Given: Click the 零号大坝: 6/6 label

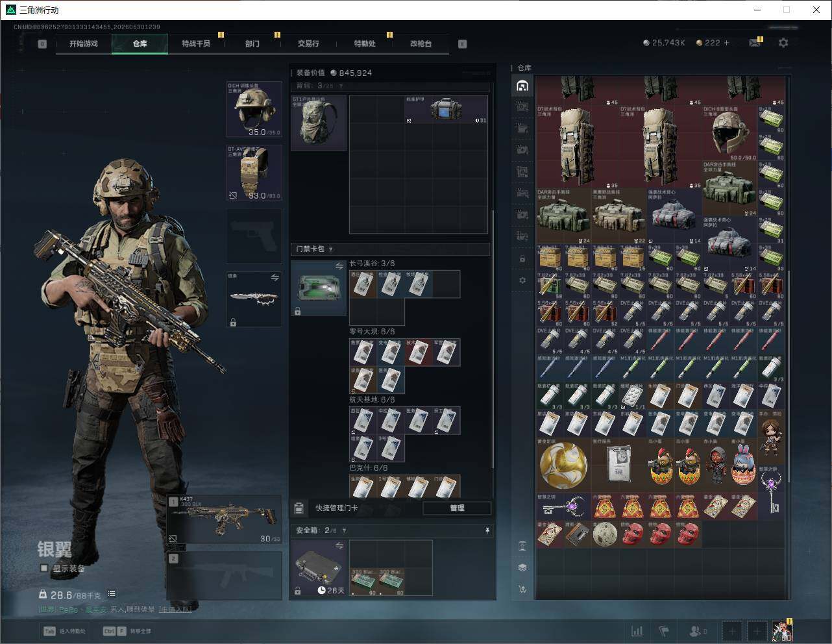Looking at the screenshot, I should 372,332.
